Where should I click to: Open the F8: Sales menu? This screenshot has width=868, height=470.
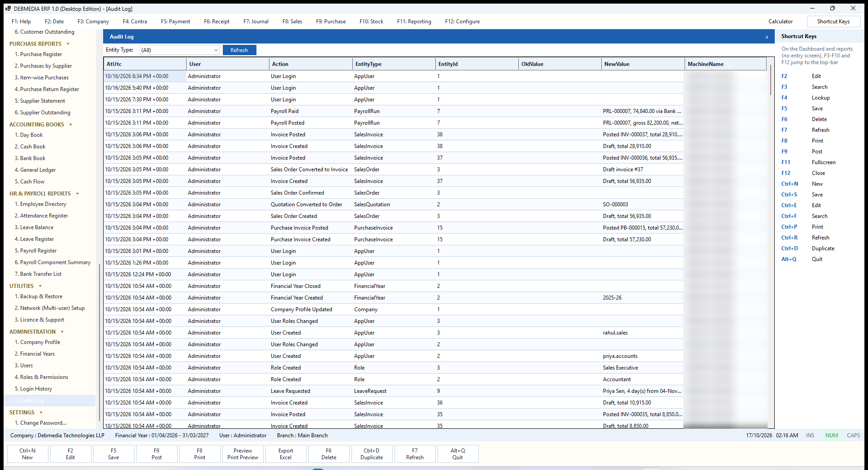(x=292, y=22)
